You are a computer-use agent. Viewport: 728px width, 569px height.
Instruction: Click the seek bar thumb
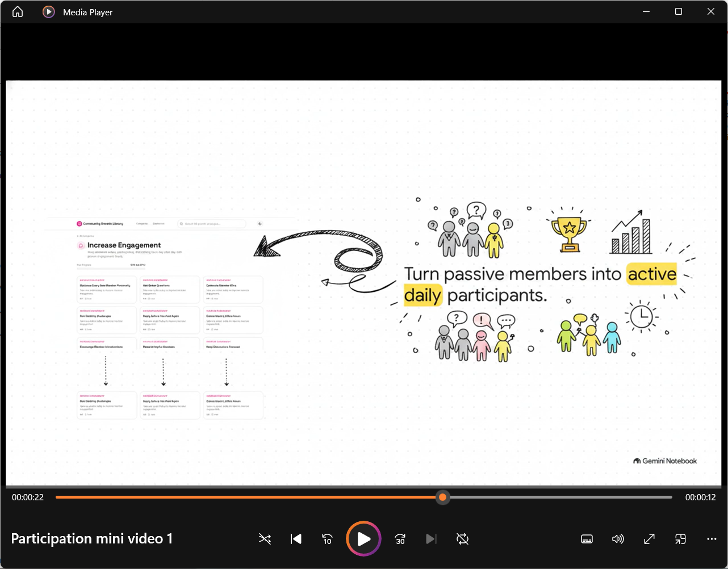point(442,497)
